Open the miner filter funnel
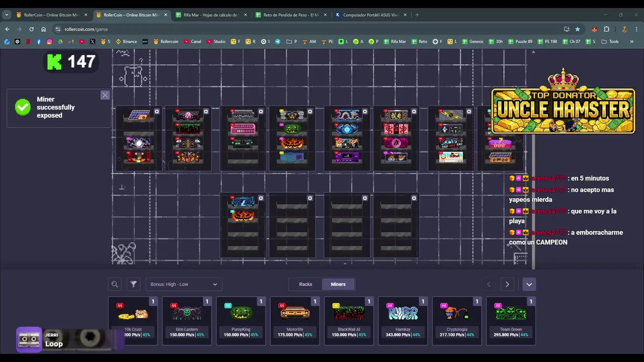 pyautogui.click(x=133, y=284)
